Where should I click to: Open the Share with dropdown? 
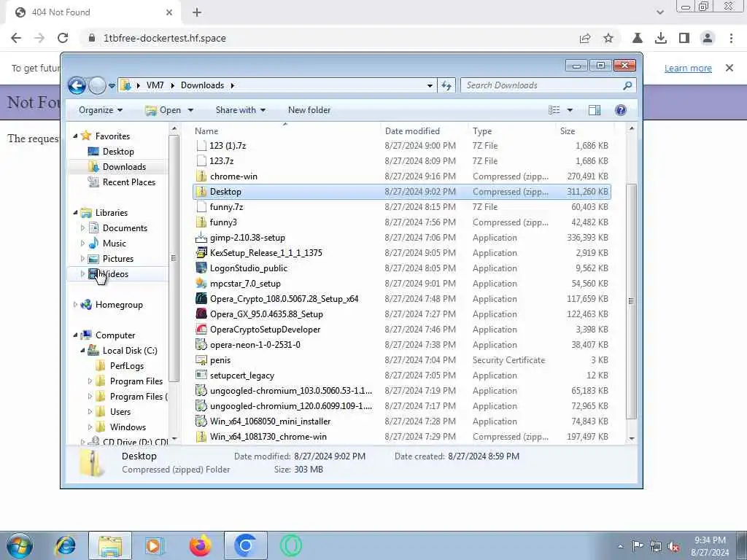[x=241, y=111]
